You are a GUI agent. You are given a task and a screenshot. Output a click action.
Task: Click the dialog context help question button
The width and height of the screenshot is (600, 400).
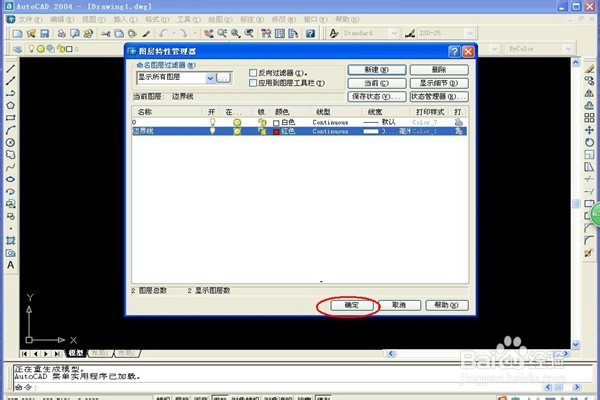pos(454,52)
